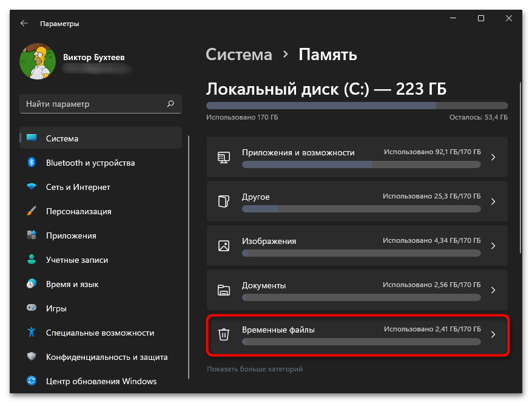This screenshot has height=403, width=532.
Task: Click the "Изображения" category label
Action: pyautogui.click(x=269, y=241)
